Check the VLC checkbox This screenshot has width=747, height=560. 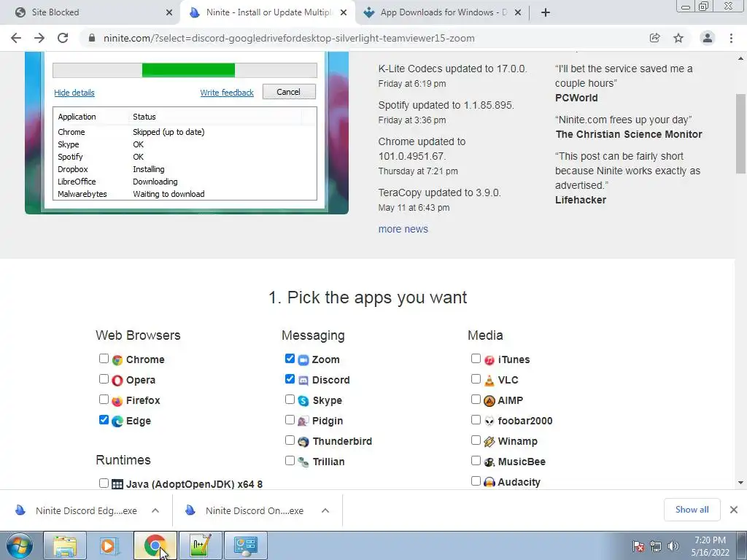(x=476, y=379)
